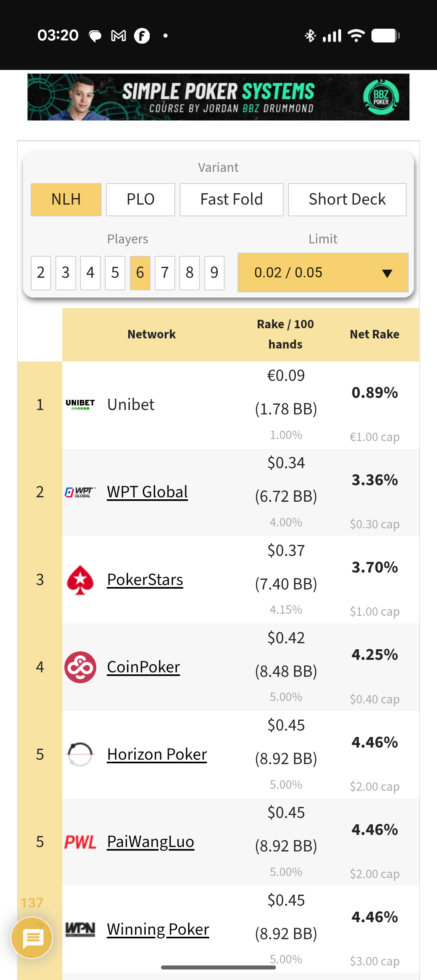Open the chat bubble floating button
The width and height of the screenshot is (437, 980).
coord(32,938)
